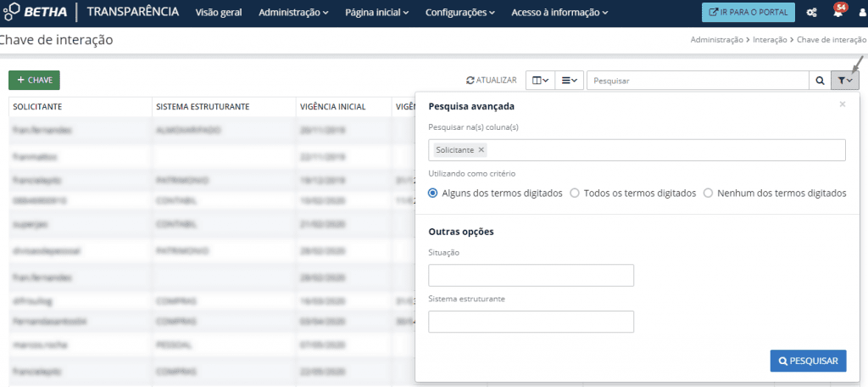Open the Configurações menu

pyautogui.click(x=460, y=12)
